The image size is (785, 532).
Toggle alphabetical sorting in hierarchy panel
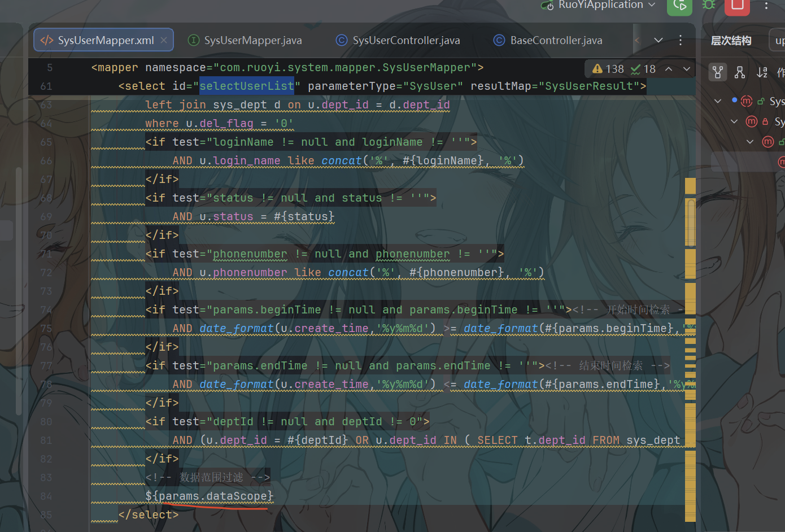point(762,72)
